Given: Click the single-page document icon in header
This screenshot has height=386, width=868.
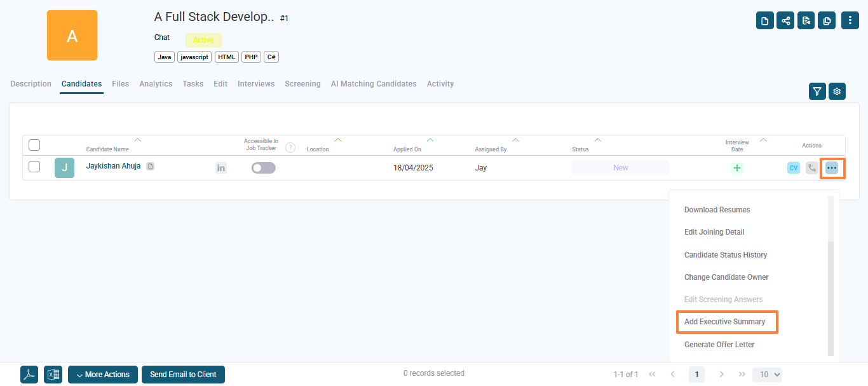Looking at the screenshot, I should click(765, 20).
